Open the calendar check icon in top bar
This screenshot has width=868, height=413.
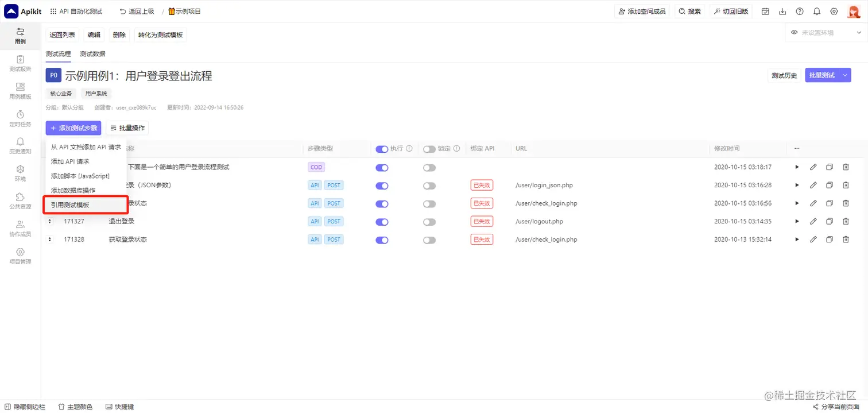pyautogui.click(x=765, y=11)
